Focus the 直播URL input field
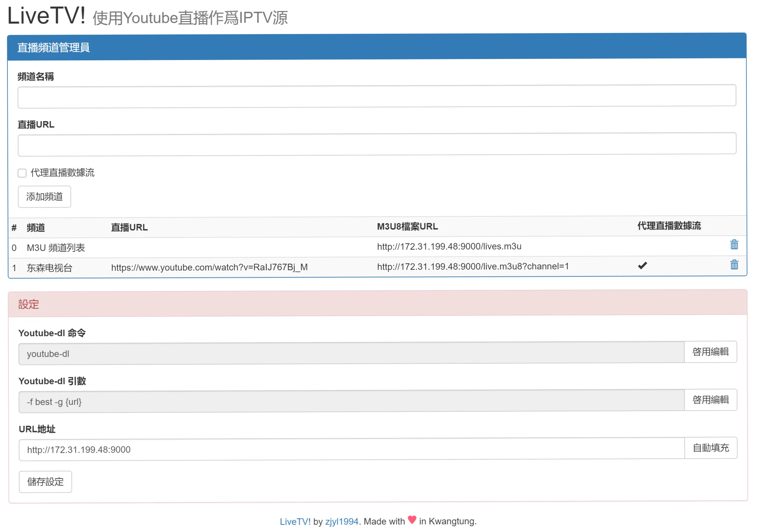This screenshot has height=532, width=760. pos(376,144)
